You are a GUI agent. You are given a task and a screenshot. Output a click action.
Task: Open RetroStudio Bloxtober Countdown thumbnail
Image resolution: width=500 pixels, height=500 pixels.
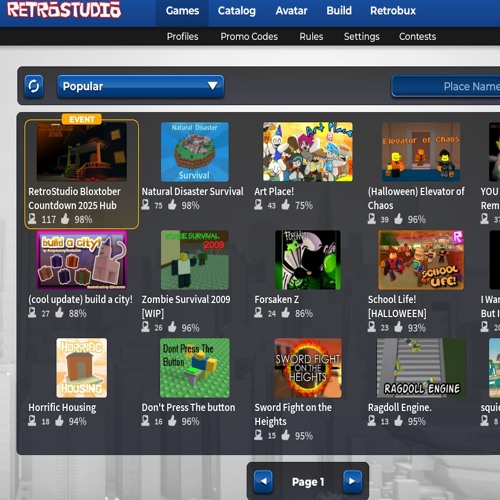(x=82, y=152)
